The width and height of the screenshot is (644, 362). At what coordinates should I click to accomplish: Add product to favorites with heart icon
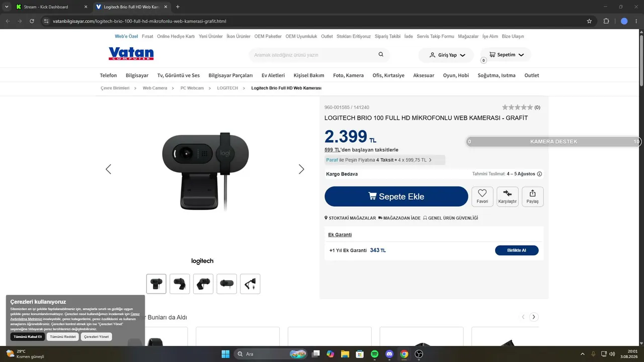[482, 197]
